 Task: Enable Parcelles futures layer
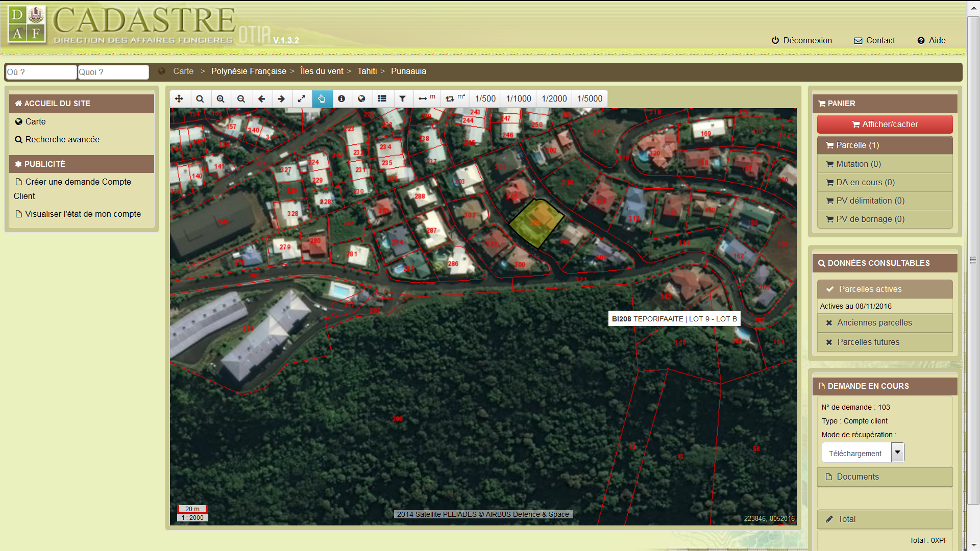[868, 342]
